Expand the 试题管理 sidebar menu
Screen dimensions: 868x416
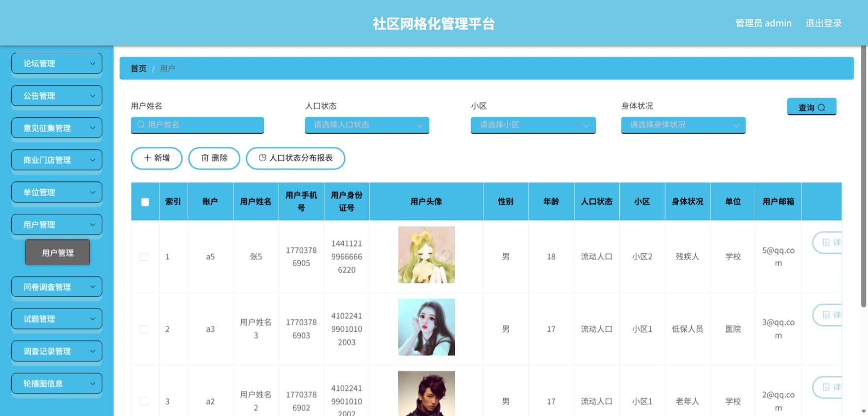pos(57,319)
